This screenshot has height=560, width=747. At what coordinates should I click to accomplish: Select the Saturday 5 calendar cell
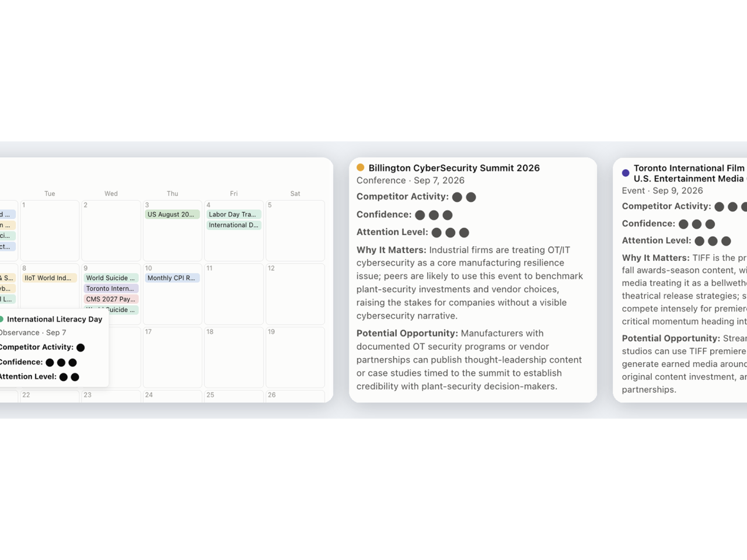(295, 231)
